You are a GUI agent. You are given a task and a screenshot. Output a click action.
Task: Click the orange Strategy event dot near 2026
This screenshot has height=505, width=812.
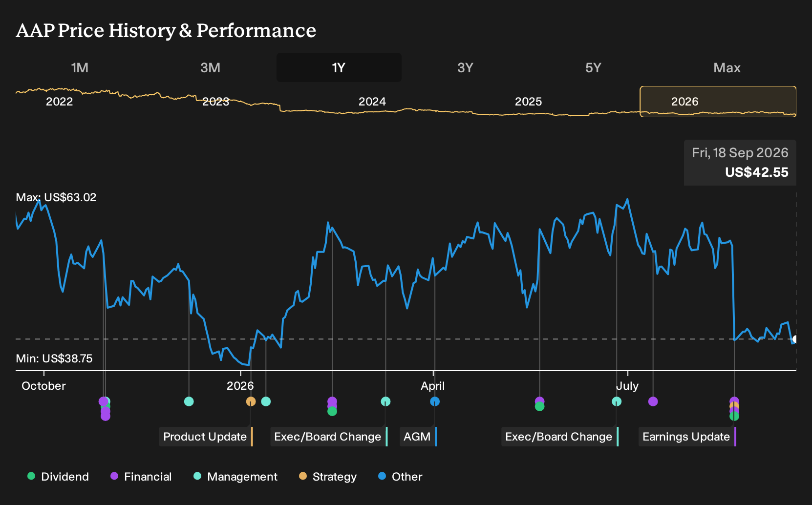[251, 401]
